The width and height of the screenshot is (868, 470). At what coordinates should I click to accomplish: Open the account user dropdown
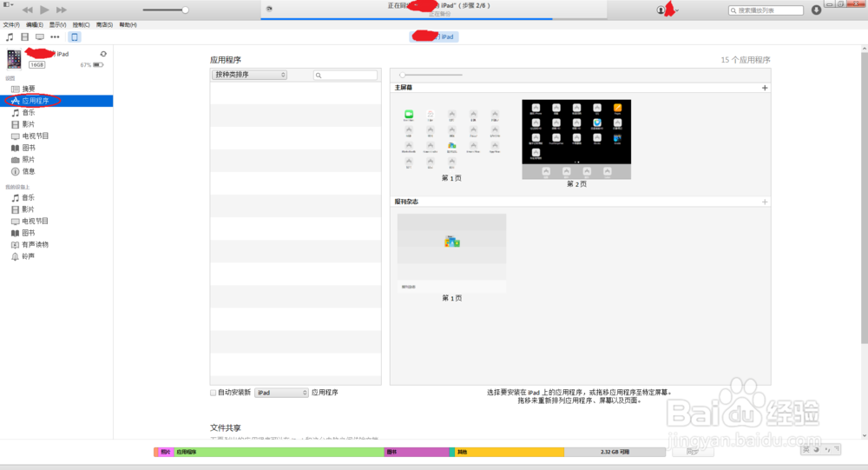point(667,10)
